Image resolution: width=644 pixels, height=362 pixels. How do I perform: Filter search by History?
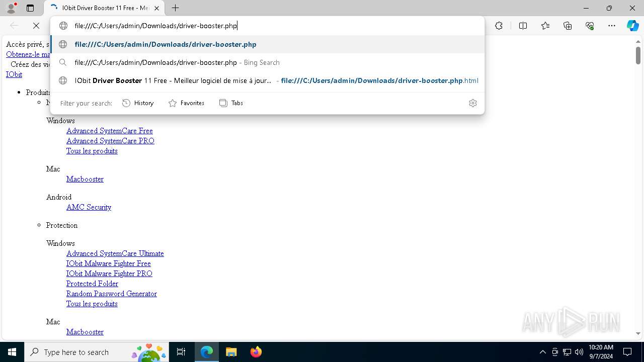[138, 103]
